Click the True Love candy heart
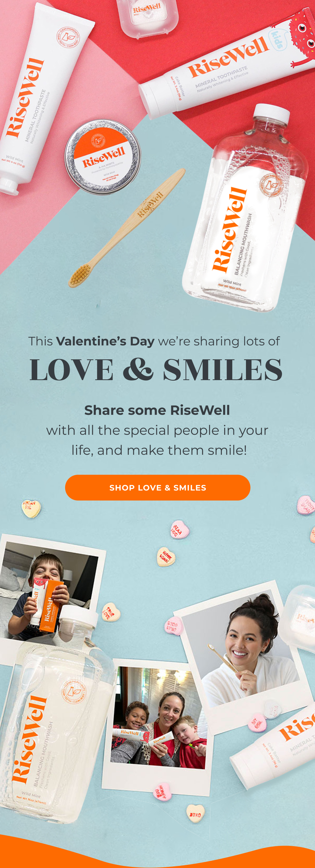Screen dimensions: 315x868 pyautogui.click(x=111, y=612)
